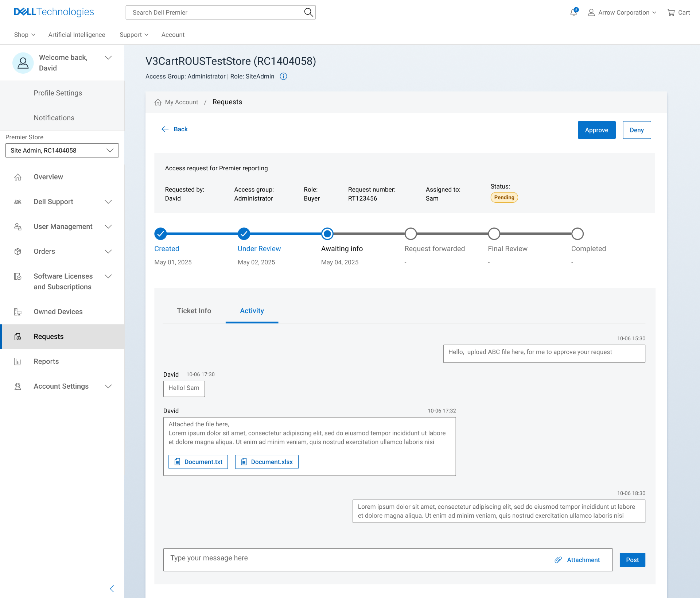
Task: Click the Pending status badge
Action: click(x=504, y=197)
